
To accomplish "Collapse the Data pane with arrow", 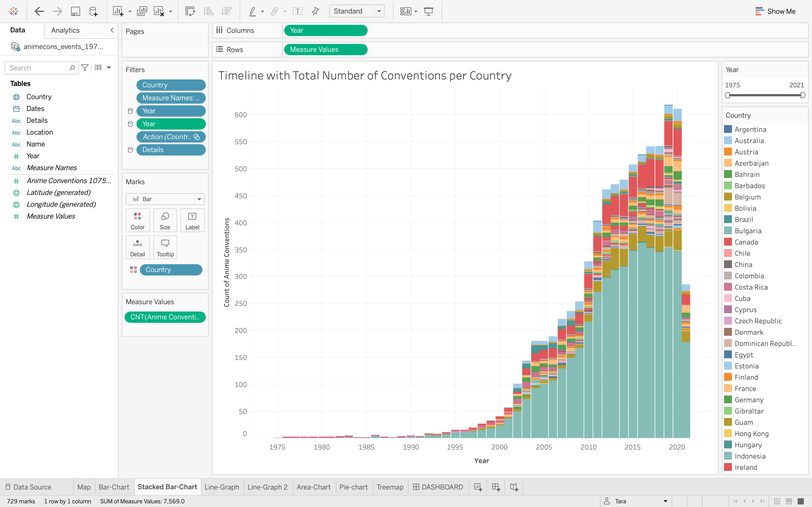I will pos(112,30).
